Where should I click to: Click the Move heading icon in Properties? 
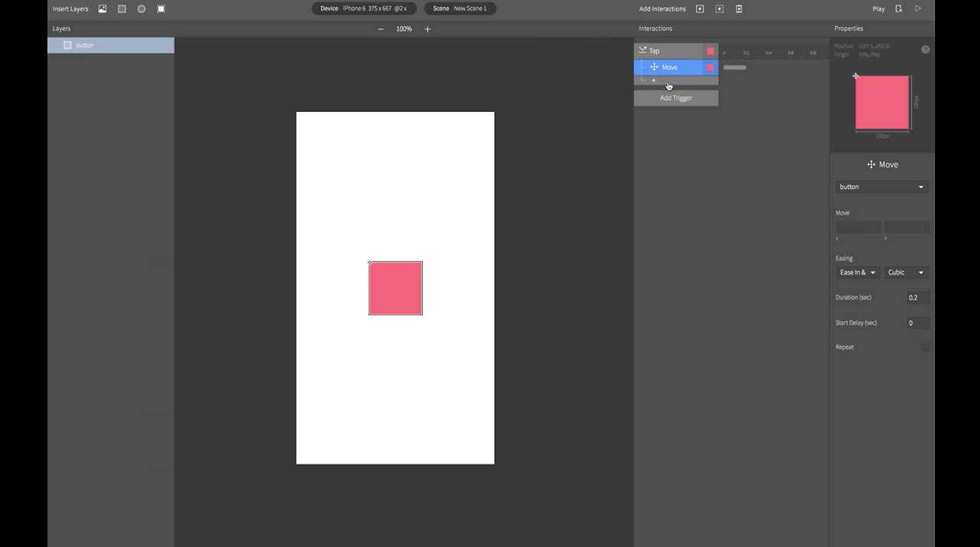point(871,165)
